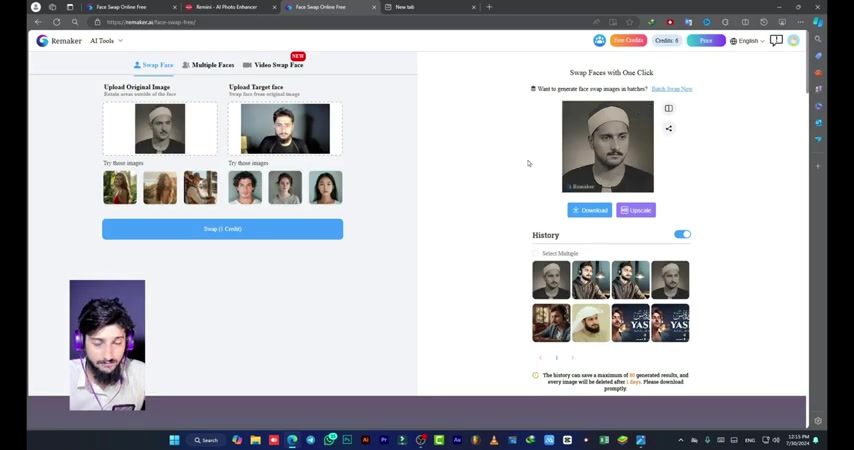
Task: Open browser Settings and more ellipsis menu
Action: pos(800,22)
